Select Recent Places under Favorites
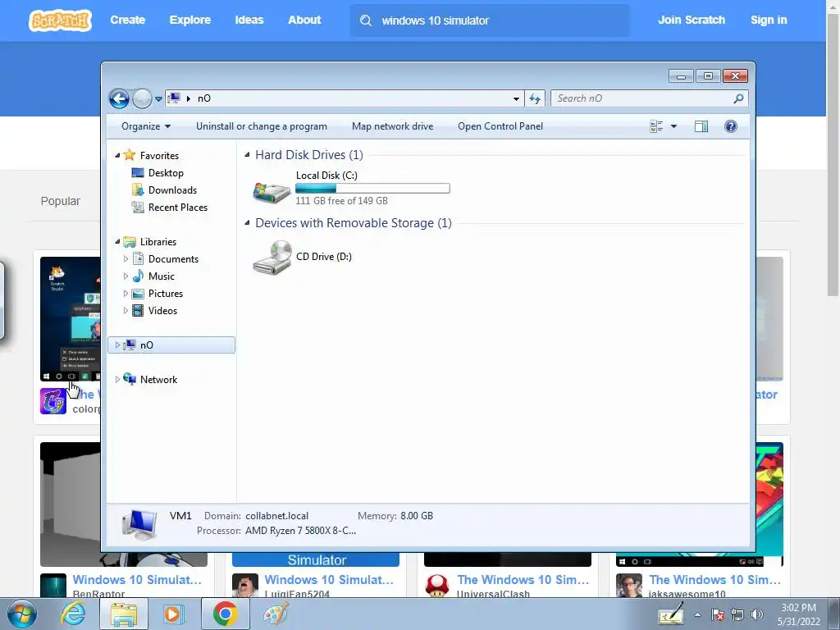 tap(178, 208)
